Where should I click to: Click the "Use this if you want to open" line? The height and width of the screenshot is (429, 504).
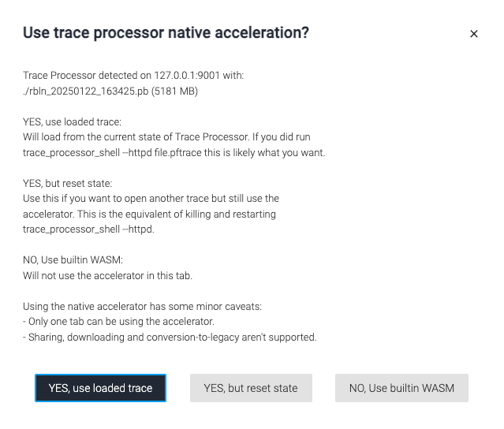coord(151,198)
